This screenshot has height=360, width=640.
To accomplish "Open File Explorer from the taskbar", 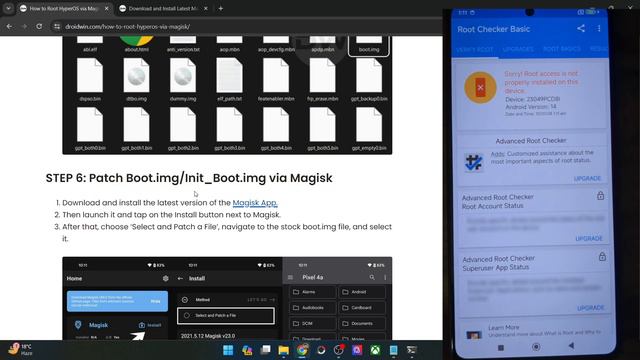I will 283,350.
